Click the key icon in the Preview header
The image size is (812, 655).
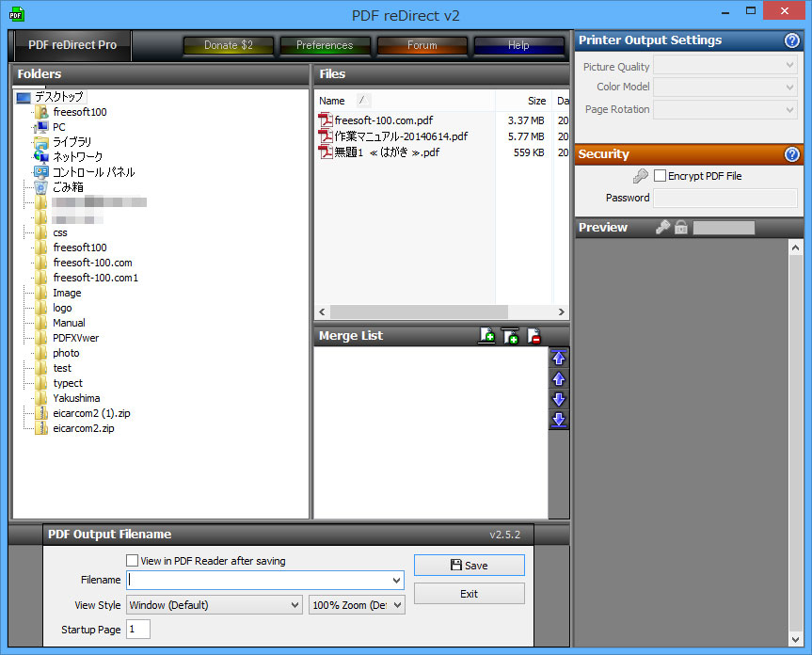662,227
